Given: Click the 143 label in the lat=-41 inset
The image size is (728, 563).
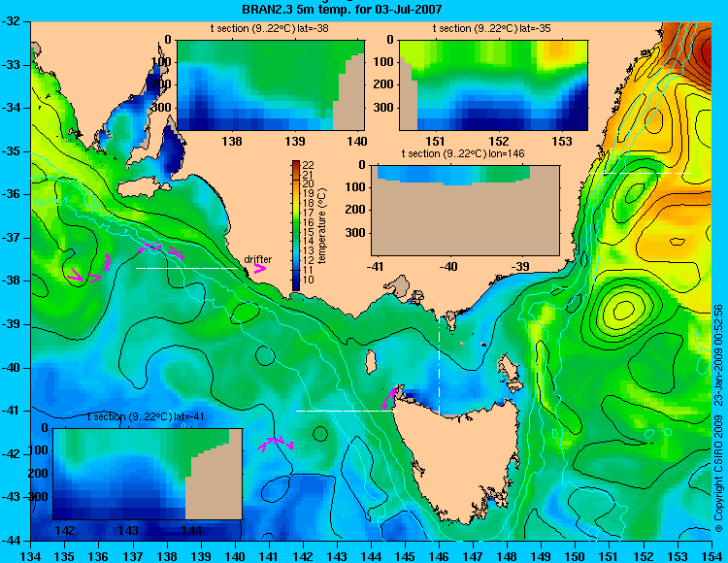Looking at the screenshot, I should click(x=128, y=531).
